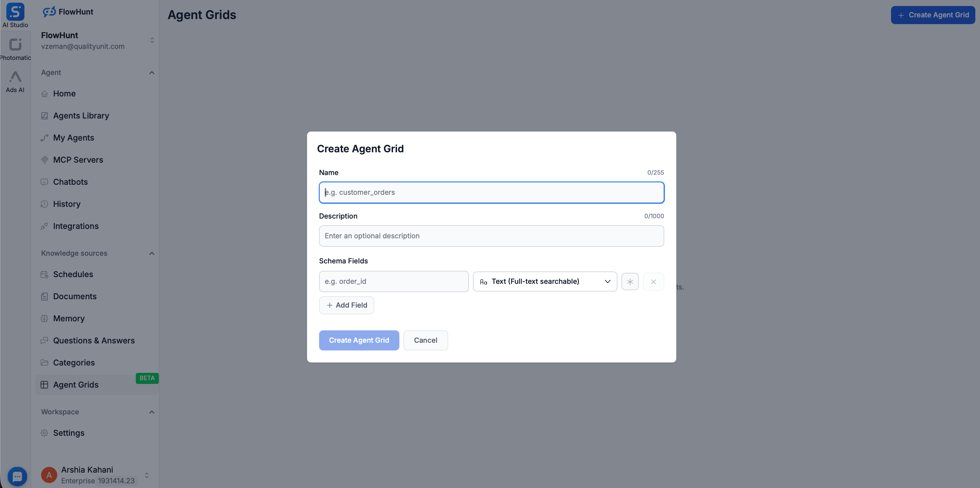Image resolution: width=980 pixels, height=488 pixels.
Task: Remove the schema field with the X button
Action: coord(653,281)
